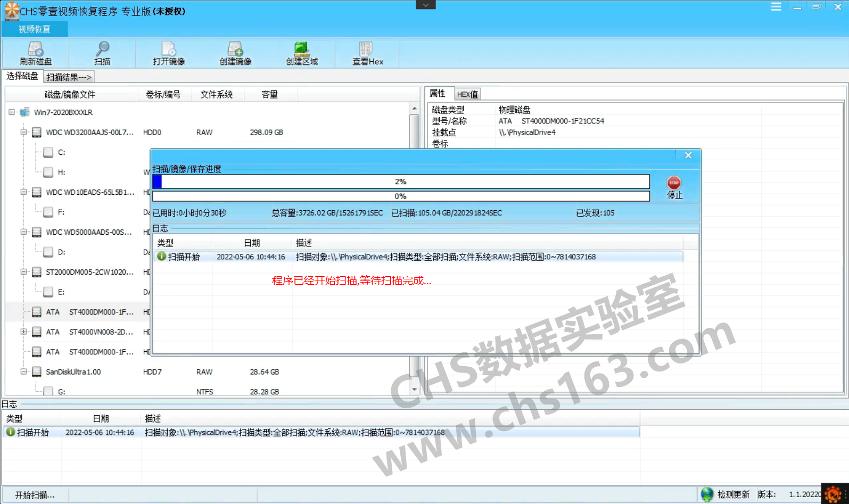This screenshot has width=849, height=504.
Task: Click the Create Region (创建区域) icon
Action: [x=302, y=49]
